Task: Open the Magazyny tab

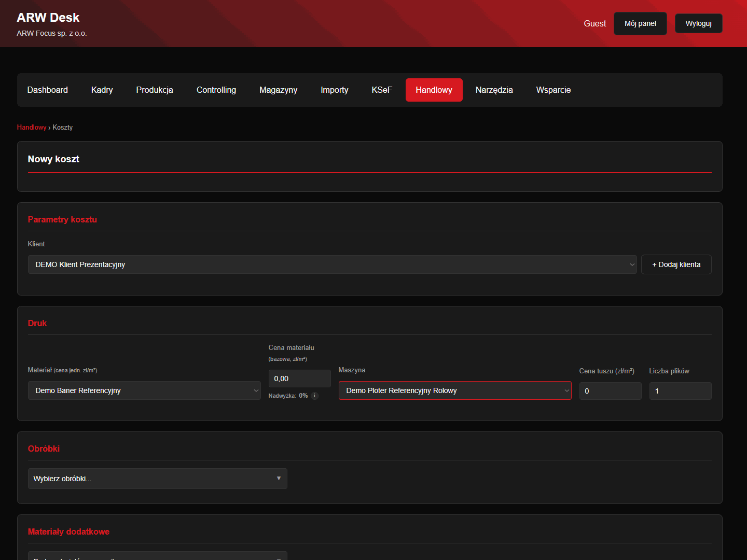Action: pyautogui.click(x=279, y=90)
